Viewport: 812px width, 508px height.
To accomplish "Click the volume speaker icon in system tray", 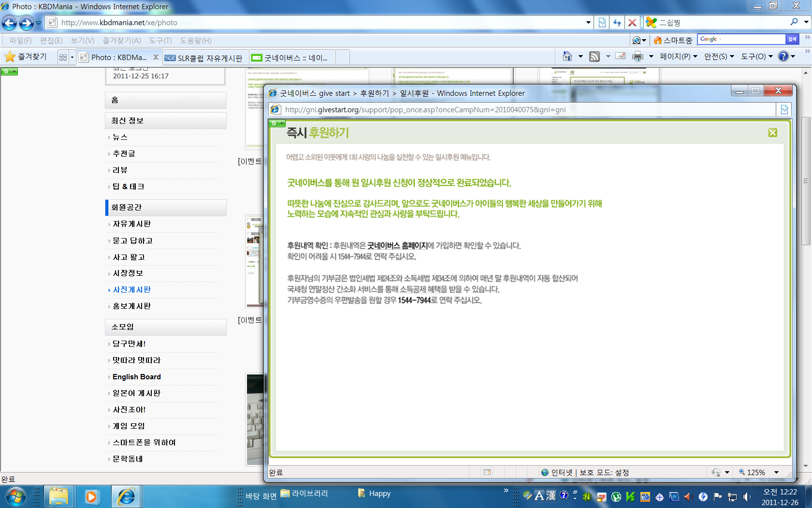I will click(x=747, y=497).
